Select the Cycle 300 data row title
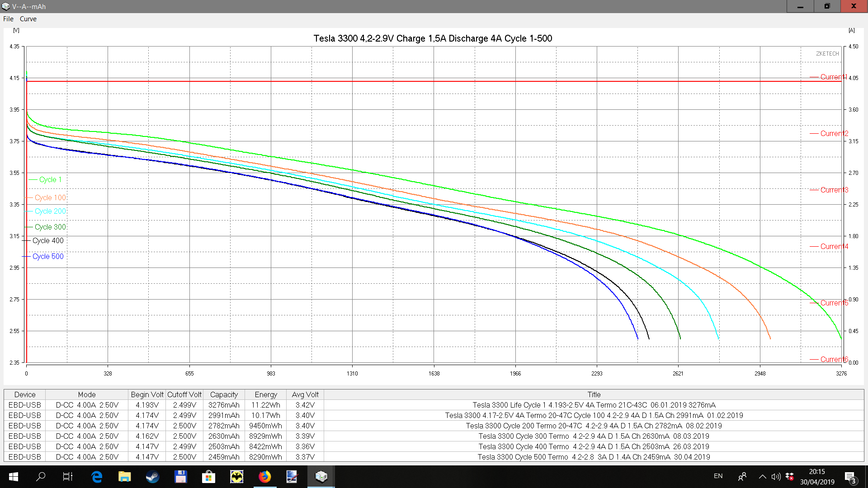868x488 pixels. 594,436
